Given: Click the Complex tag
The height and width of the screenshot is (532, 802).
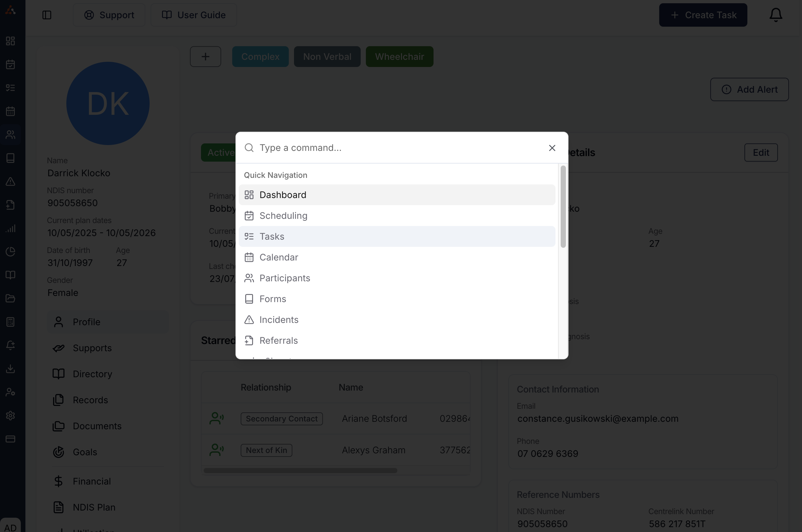Looking at the screenshot, I should click(260, 57).
